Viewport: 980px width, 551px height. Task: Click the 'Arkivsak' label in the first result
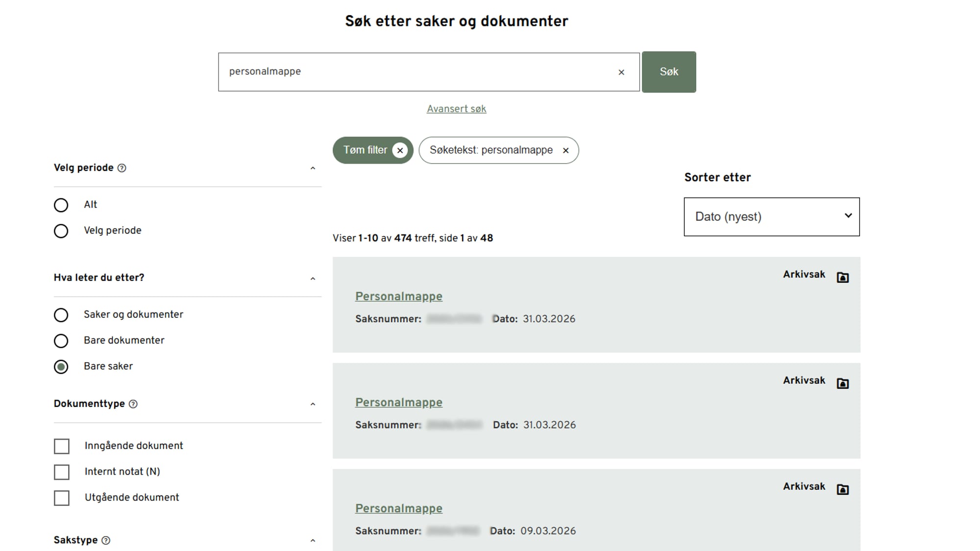click(804, 274)
